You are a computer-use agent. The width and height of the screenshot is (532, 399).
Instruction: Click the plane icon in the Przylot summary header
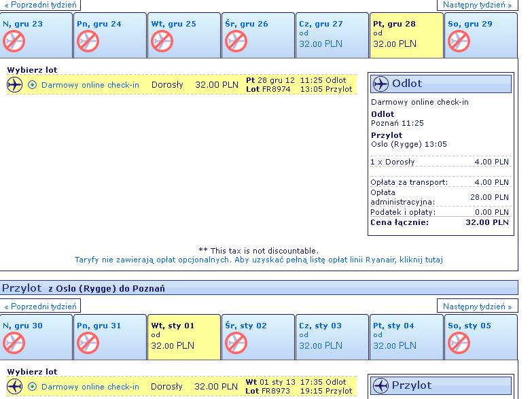[x=380, y=386]
